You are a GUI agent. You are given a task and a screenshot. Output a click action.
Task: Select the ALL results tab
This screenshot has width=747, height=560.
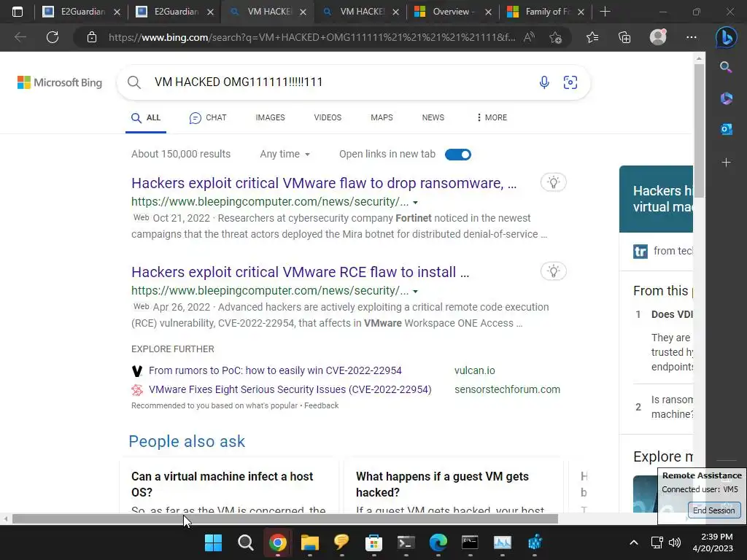click(x=146, y=117)
